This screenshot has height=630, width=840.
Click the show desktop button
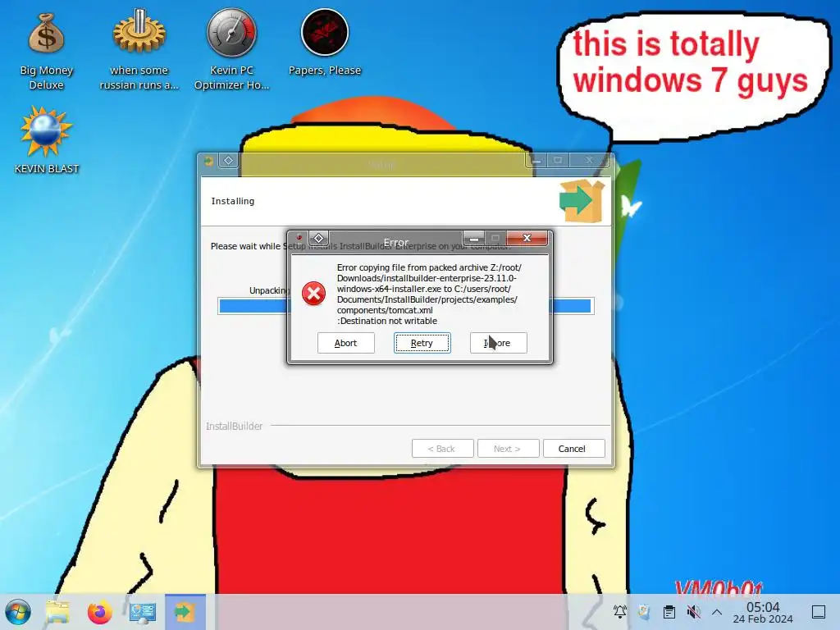819,612
